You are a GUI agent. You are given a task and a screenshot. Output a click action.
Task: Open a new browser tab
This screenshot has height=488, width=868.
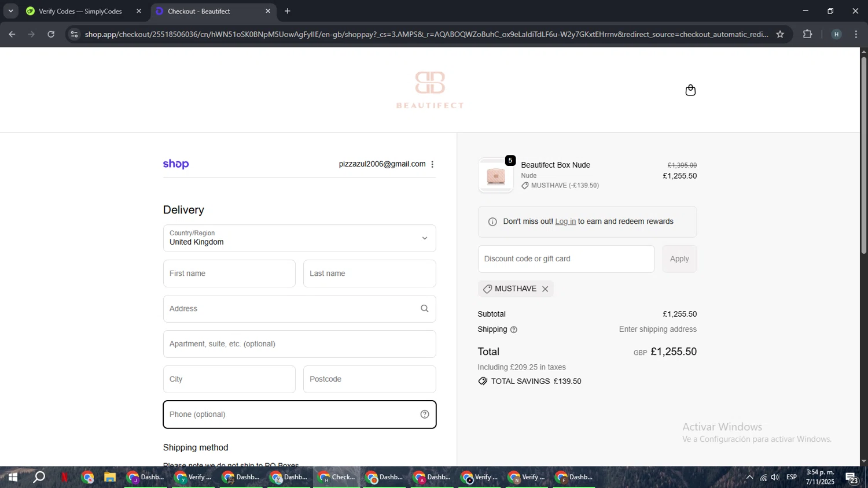coord(288,11)
